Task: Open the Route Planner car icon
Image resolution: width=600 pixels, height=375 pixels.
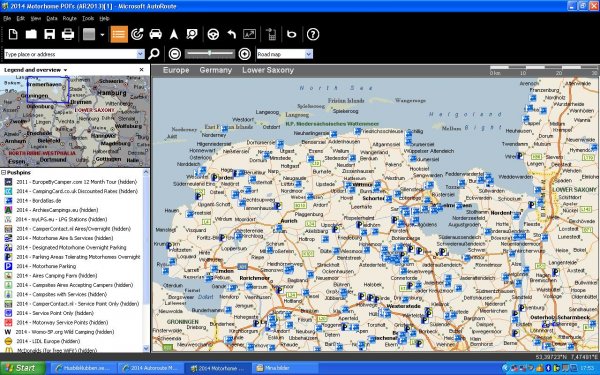Action: [x=155, y=34]
